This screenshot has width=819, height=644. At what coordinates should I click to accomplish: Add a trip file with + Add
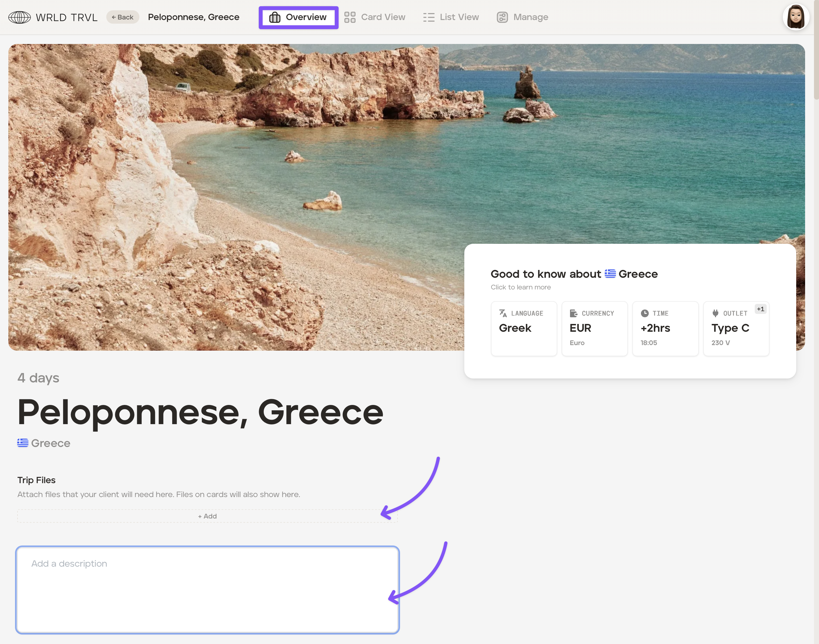[207, 516]
